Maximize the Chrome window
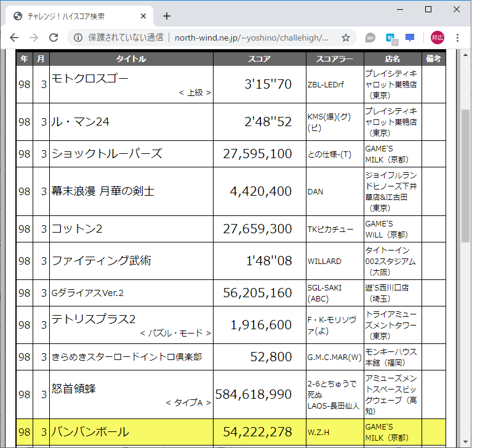 (428, 9)
